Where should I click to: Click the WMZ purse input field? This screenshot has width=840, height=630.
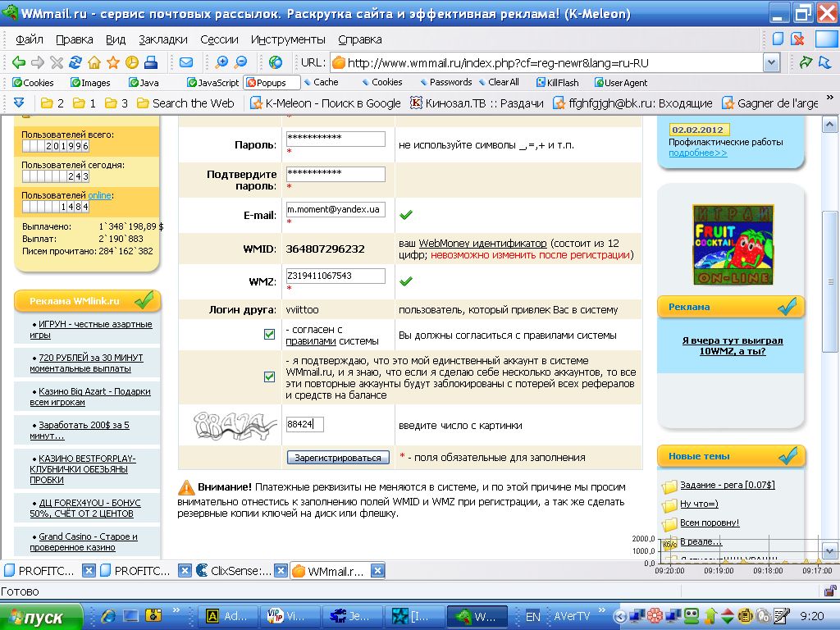pos(336,276)
